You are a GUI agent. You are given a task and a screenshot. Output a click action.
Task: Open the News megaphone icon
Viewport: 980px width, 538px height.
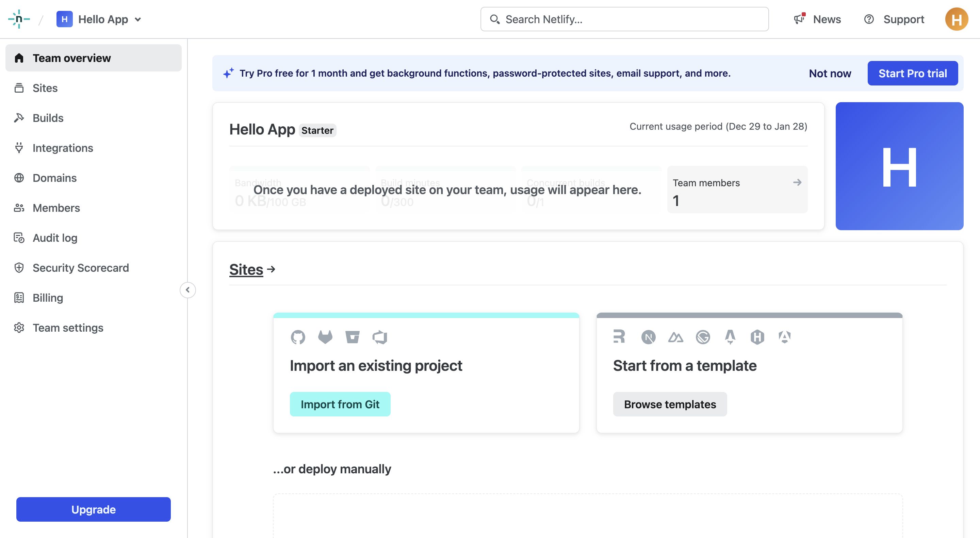pos(799,19)
